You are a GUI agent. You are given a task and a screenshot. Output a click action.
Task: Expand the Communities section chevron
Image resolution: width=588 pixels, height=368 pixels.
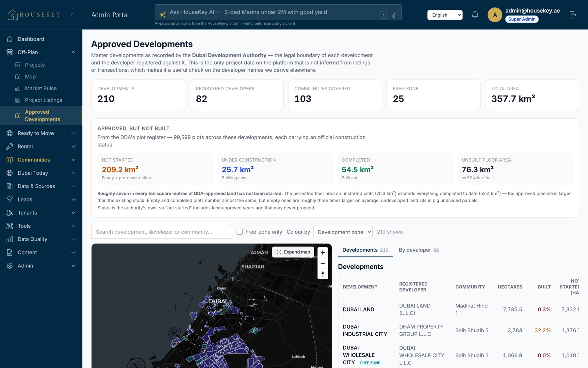[x=73, y=160]
